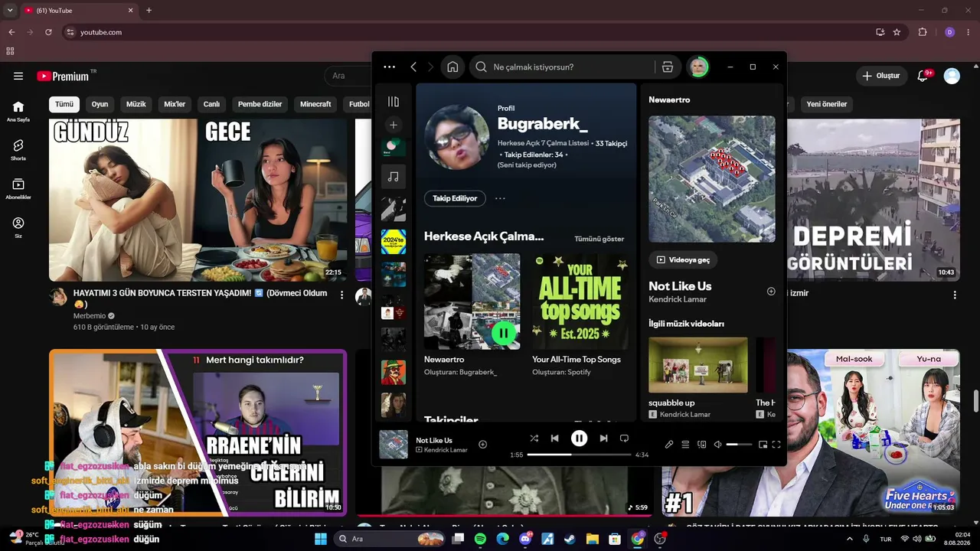Select the Tümü filter chip
Viewport: 980px width, 551px height.
pyautogui.click(x=64, y=104)
